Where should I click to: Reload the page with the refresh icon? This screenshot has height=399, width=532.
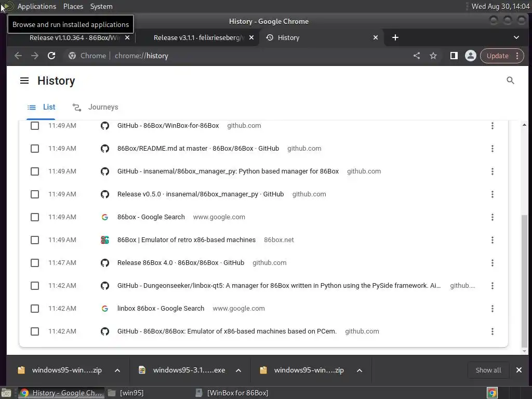coord(51,56)
